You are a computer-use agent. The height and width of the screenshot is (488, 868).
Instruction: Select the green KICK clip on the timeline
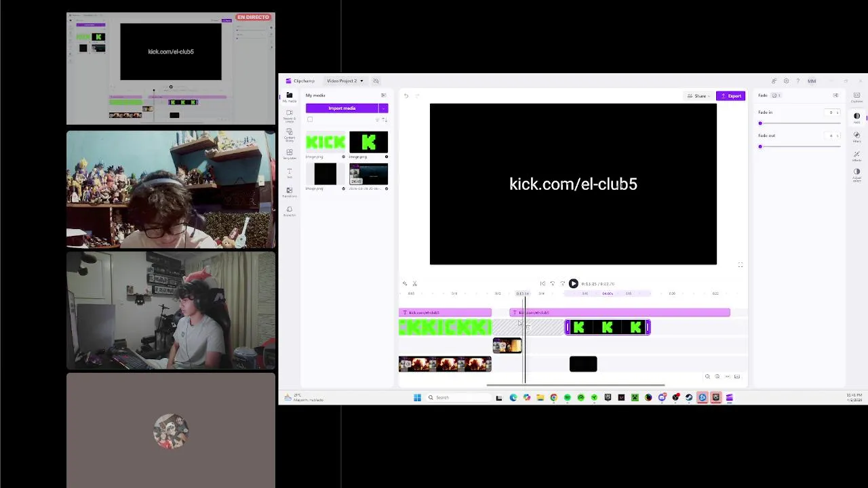445,328
